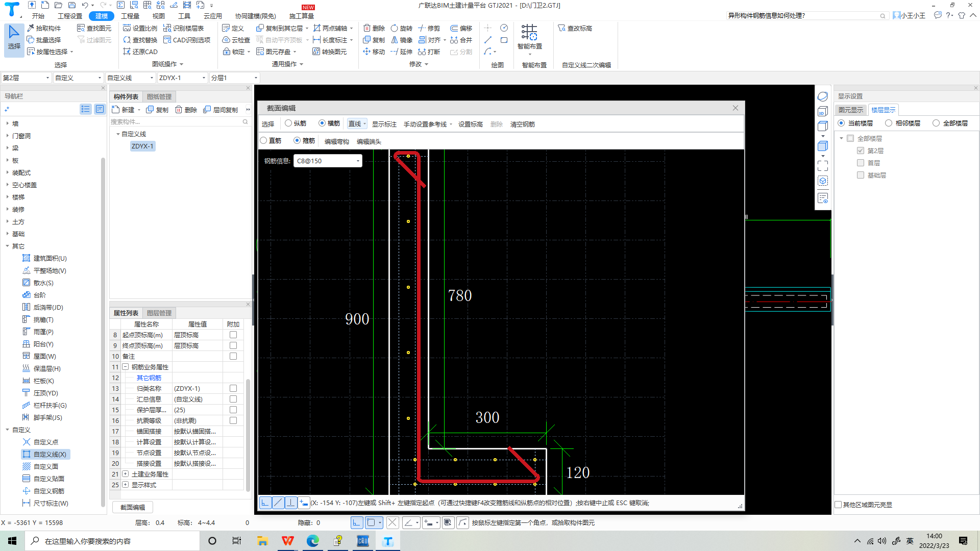Image resolution: width=980 pixels, height=551 pixels.
Task: Enable 其他区域图元亮显 checkbox
Action: pos(838,505)
